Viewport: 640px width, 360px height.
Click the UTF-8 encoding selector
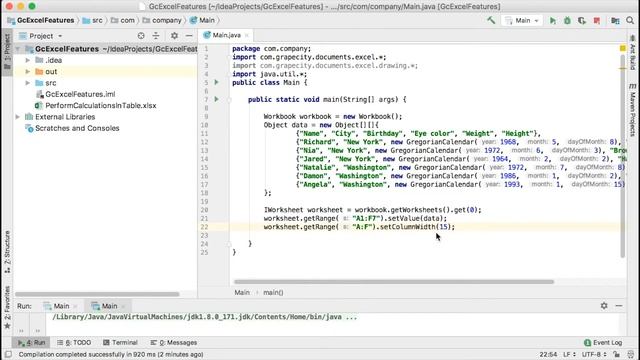point(594,354)
